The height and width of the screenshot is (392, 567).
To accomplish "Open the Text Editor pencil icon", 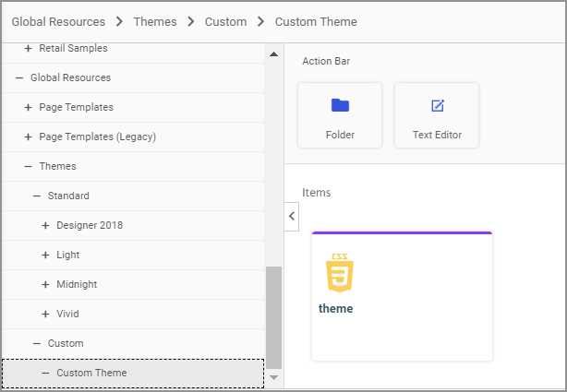I will pos(437,106).
